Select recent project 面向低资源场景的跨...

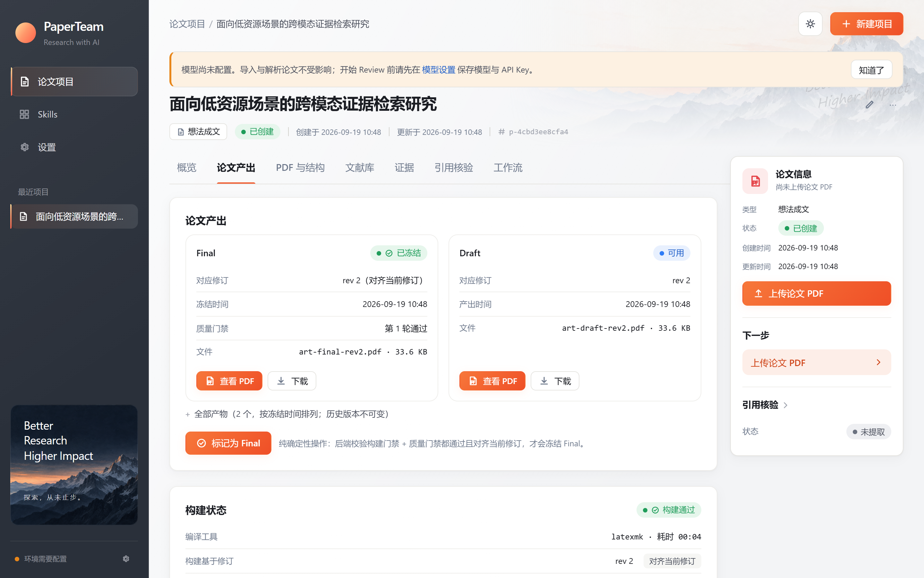74,216
